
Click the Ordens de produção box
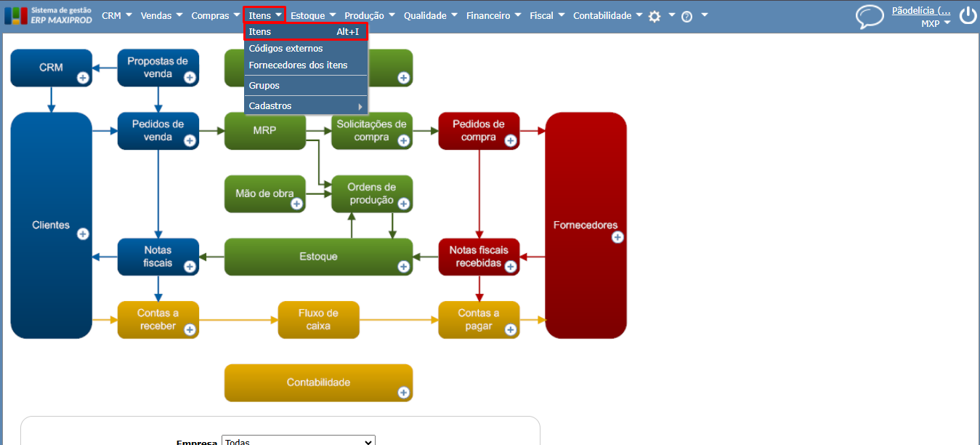pos(372,194)
